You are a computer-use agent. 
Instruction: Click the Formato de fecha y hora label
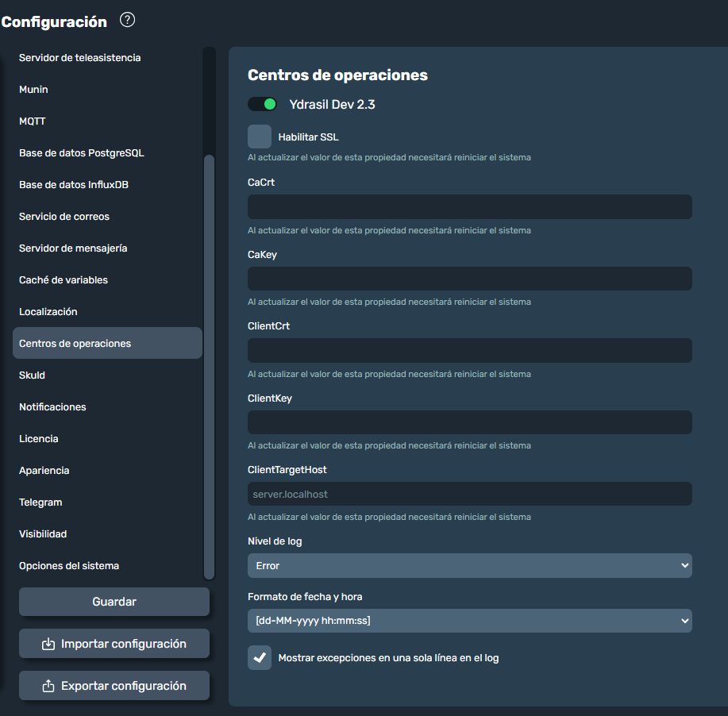(305, 597)
